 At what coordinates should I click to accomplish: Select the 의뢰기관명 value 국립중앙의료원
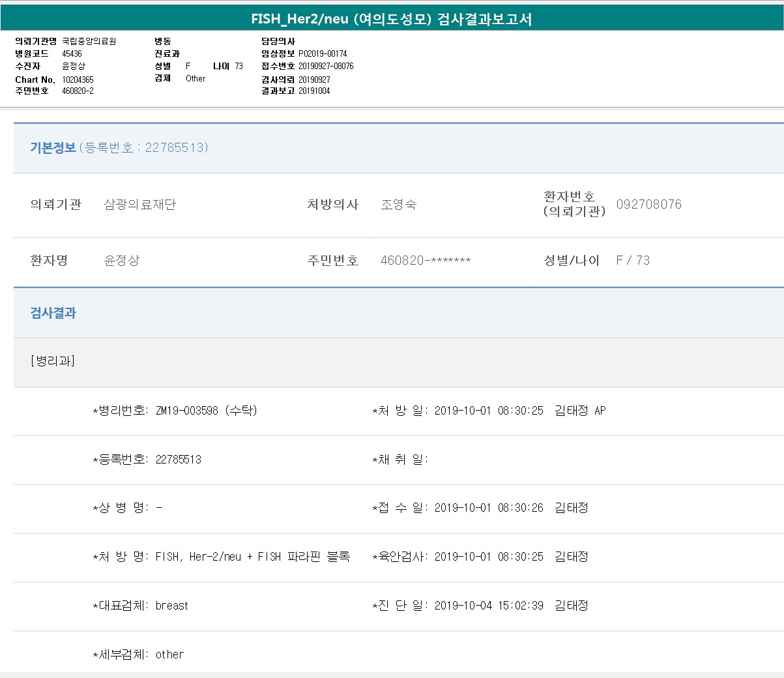pos(89,41)
